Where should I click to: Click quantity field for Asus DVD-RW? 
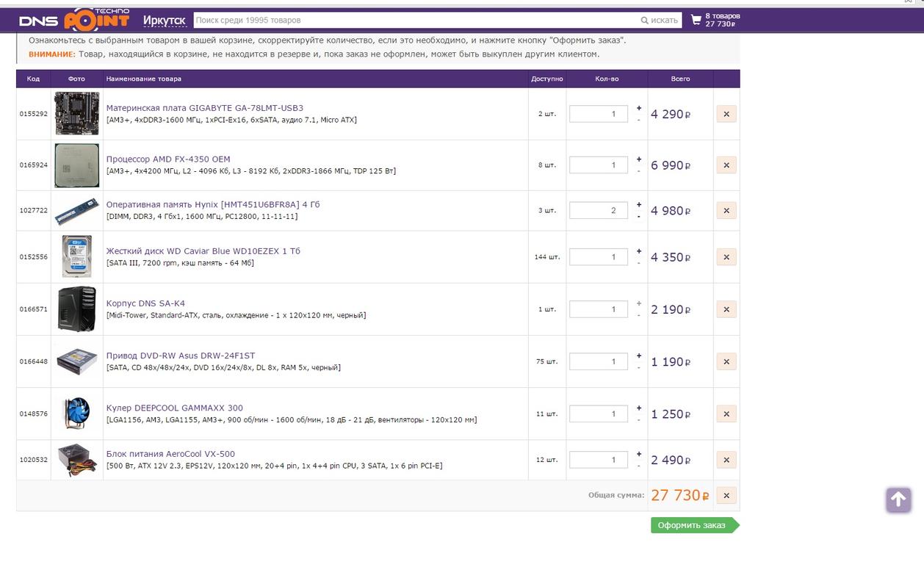tap(599, 361)
